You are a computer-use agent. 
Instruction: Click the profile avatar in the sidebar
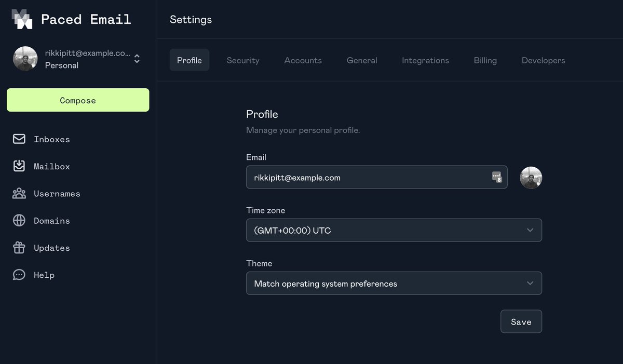pos(25,59)
